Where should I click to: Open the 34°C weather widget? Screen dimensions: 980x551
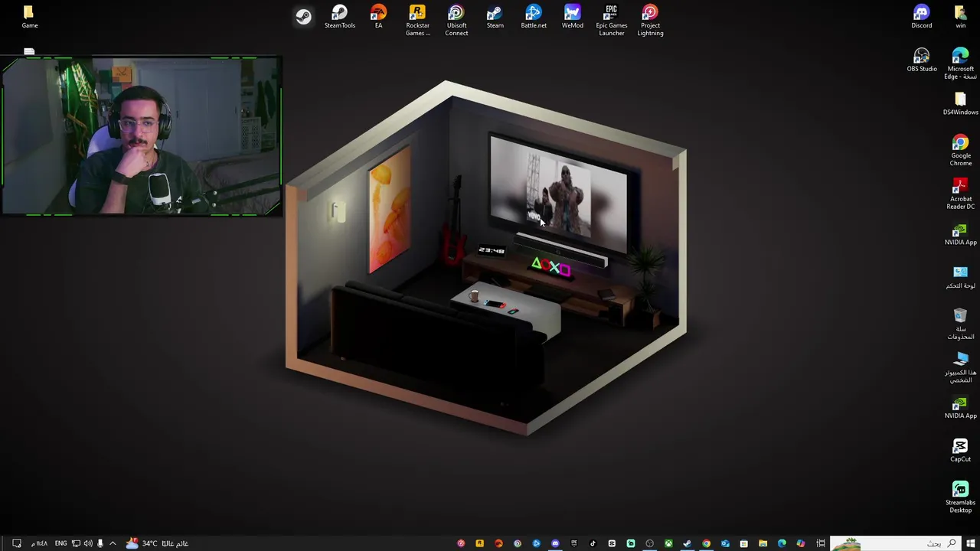pos(158,543)
